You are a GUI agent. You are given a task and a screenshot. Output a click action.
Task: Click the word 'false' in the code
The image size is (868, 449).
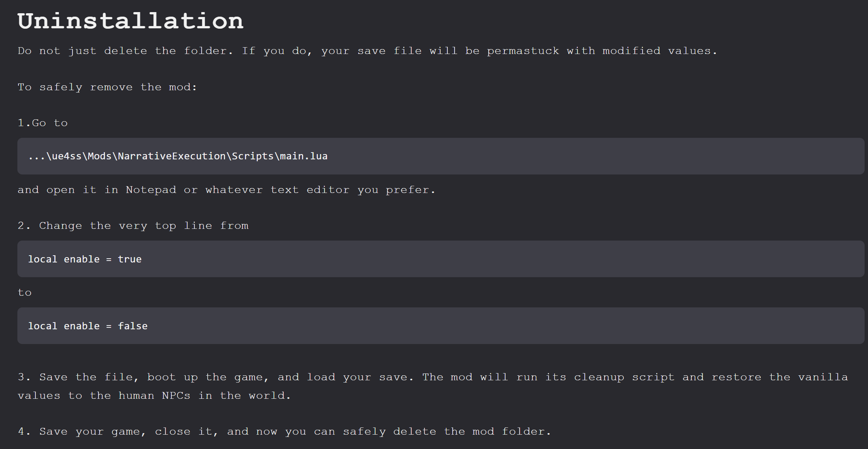pos(133,326)
